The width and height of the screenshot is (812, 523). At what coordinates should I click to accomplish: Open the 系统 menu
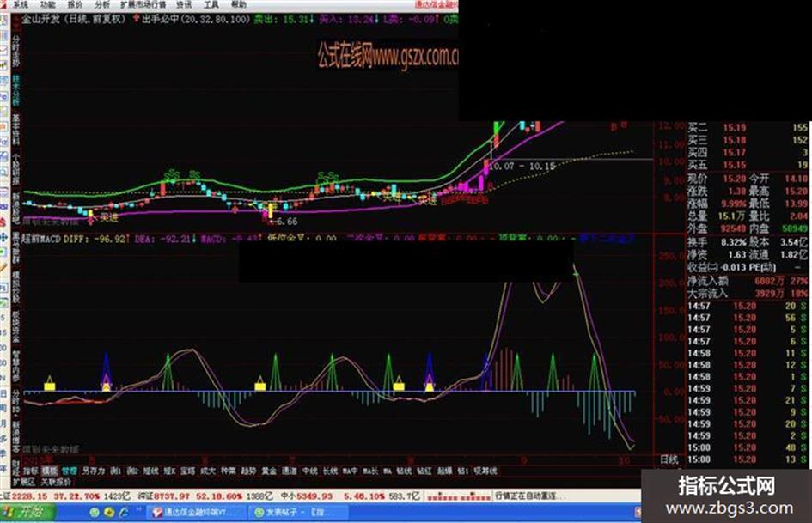(21, 4)
